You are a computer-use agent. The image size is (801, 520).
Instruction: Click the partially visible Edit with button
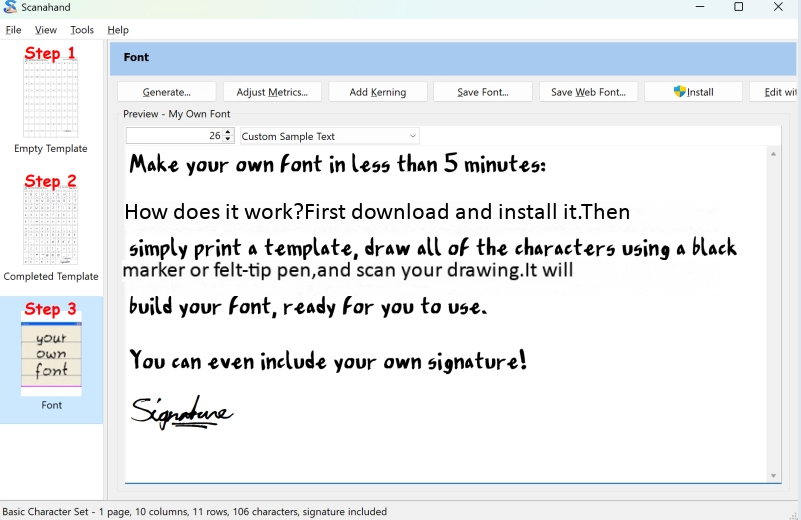776,92
